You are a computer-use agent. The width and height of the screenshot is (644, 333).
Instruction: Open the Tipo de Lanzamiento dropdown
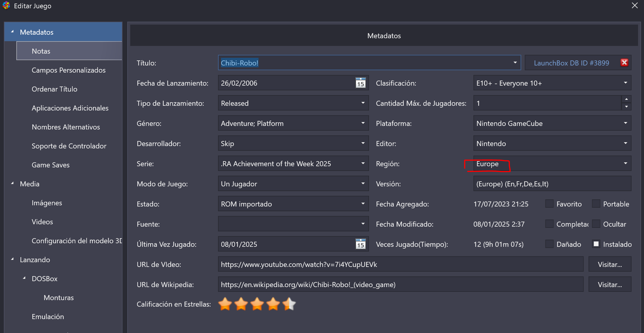(x=363, y=103)
